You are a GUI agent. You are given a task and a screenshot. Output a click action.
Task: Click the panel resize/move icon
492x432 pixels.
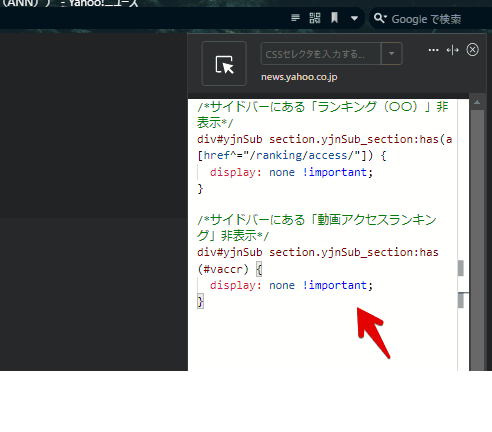pos(452,50)
